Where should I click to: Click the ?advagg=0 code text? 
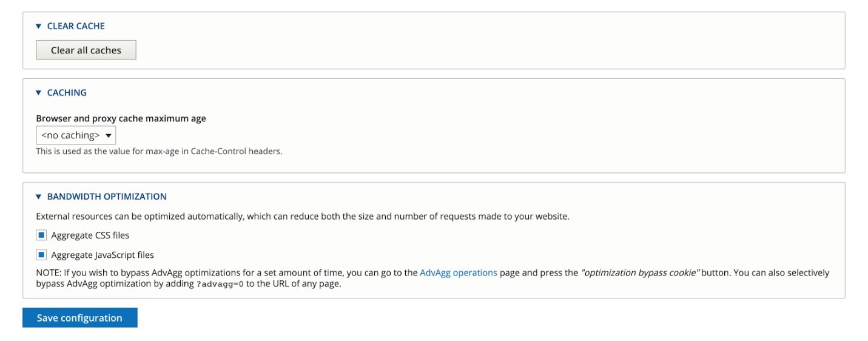tap(220, 284)
